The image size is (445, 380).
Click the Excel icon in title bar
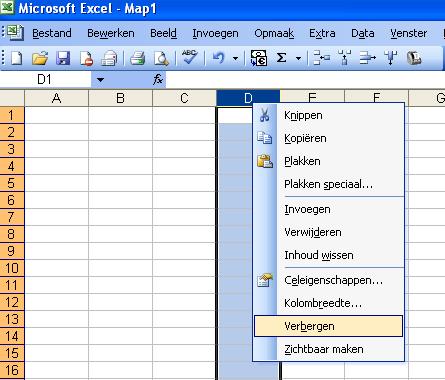7,7
